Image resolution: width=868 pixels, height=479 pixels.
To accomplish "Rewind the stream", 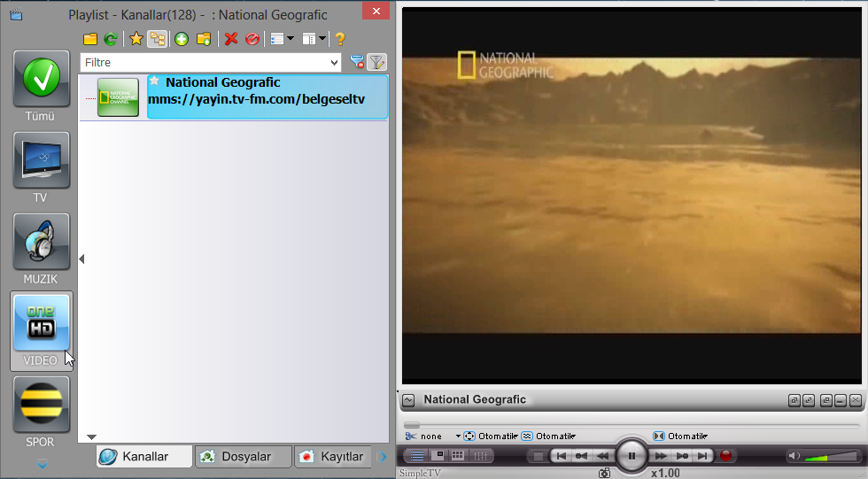I will pyautogui.click(x=602, y=456).
